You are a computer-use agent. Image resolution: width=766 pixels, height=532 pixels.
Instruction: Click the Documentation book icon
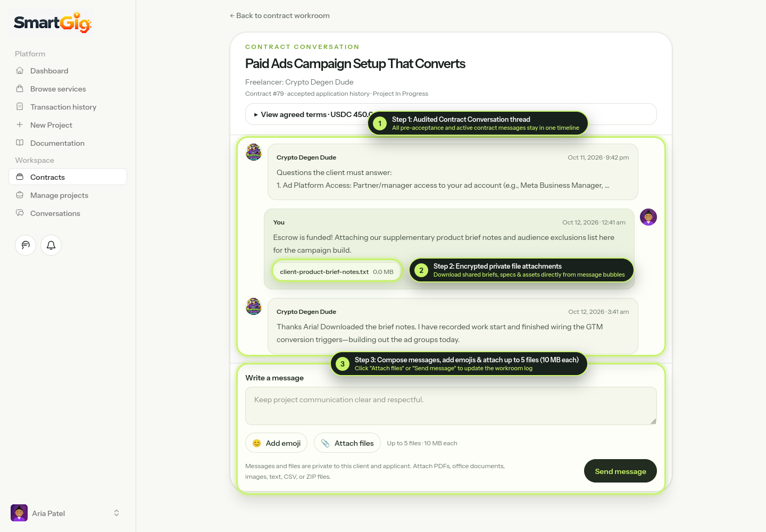20,143
